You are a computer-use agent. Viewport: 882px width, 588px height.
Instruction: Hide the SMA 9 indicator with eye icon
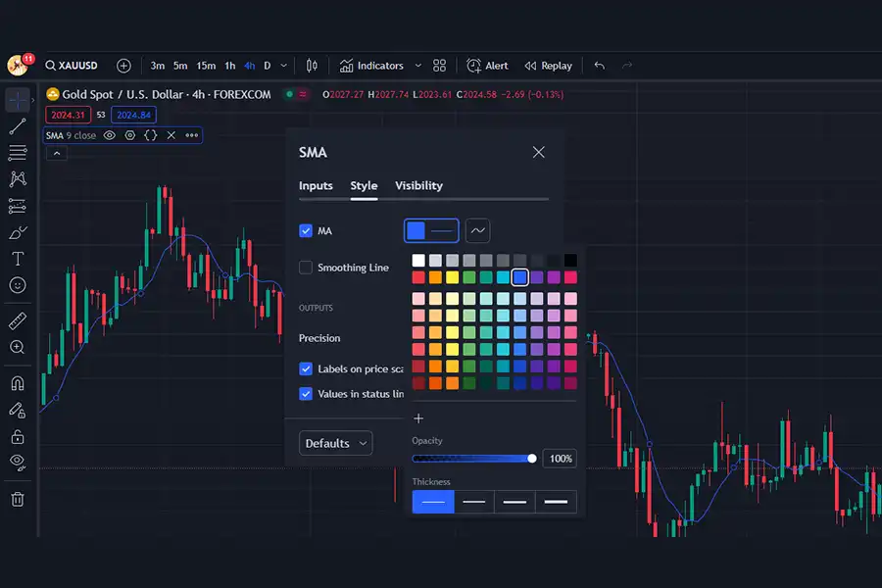[110, 135]
